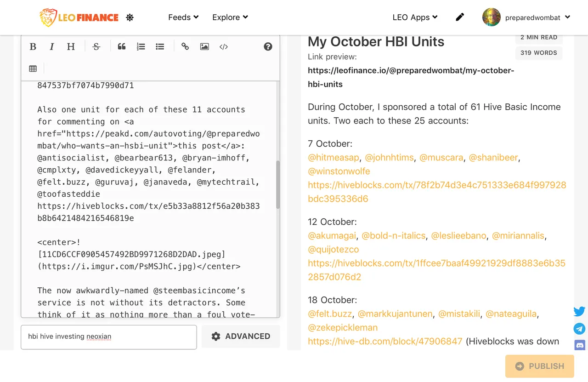Insert a hyperlink with the link icon
Screen dimensions: 588x382
(x=185, y=46)
